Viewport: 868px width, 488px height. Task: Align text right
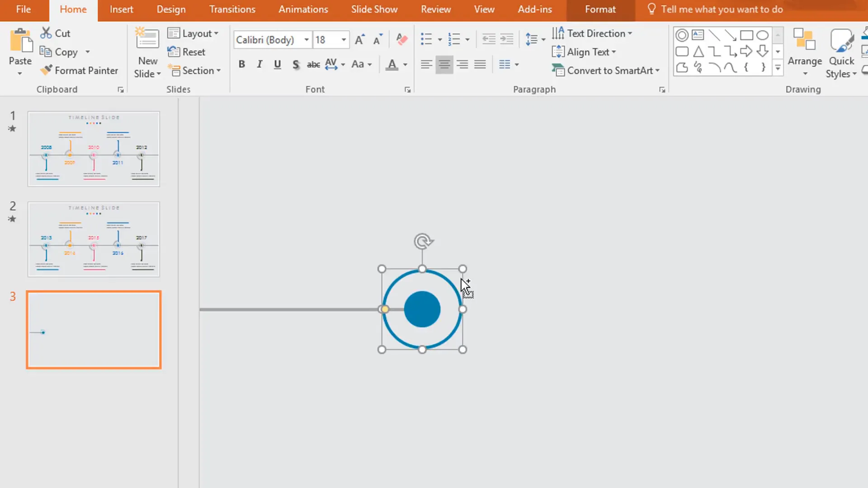(x=462, y=65)
